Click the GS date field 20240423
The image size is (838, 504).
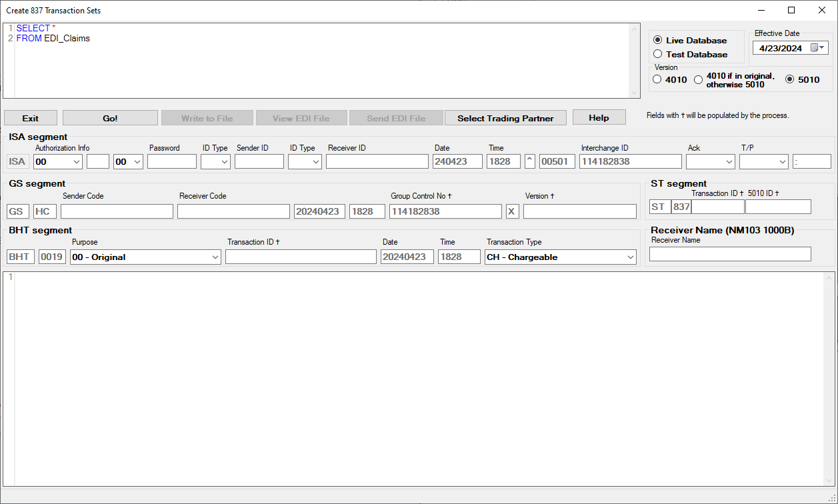319,211
